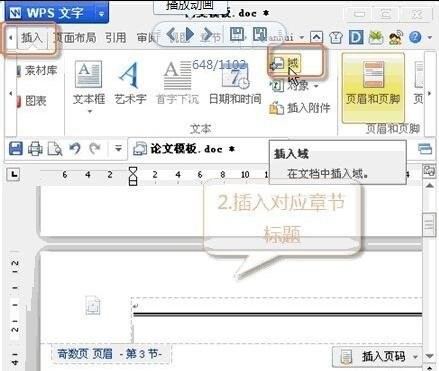Print using the printer icon
This screenshot has height=371, width=439.
[35, 149]
